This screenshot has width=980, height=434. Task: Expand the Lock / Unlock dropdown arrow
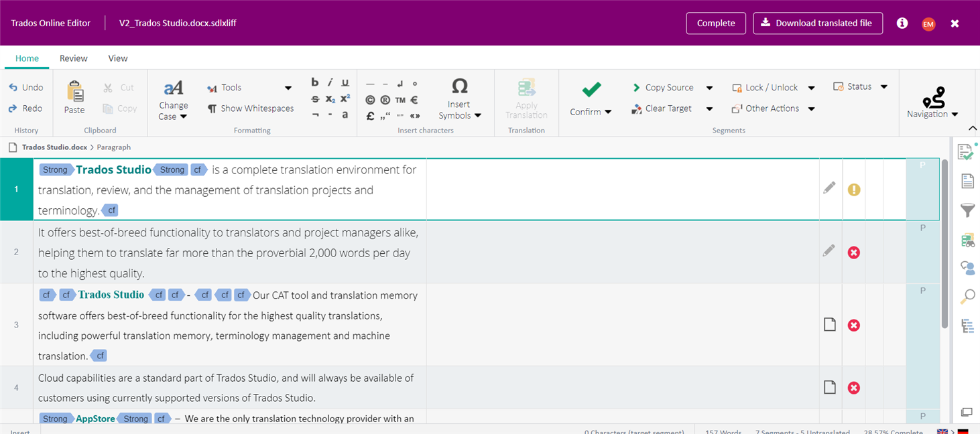click(x=811, y=88)
